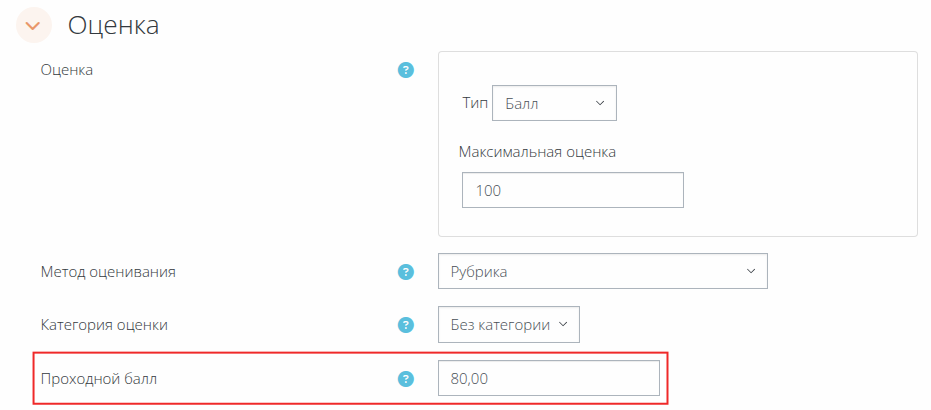The image size is (931, 410).
Task: Click the arrow inside the Балл selector
Action: (600, 103)
